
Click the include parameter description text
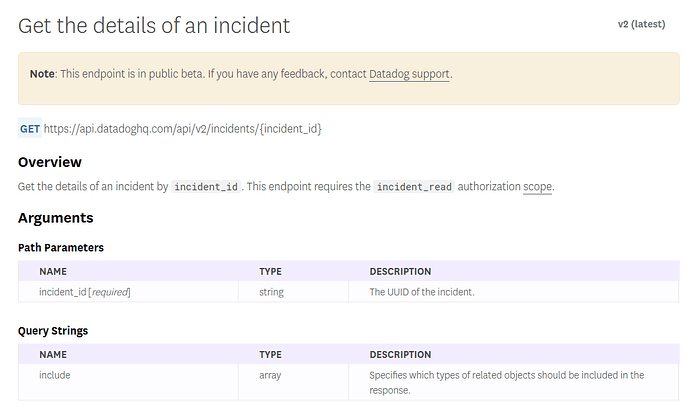506,383
